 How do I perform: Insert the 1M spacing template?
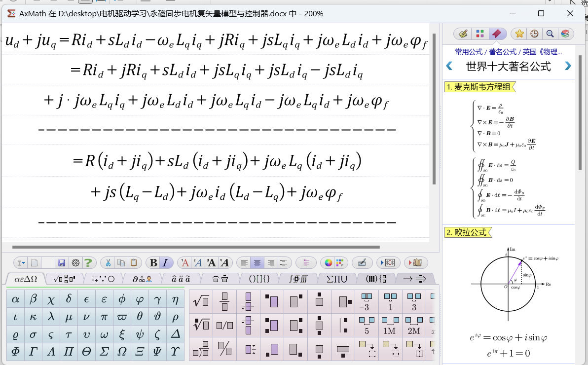(390, 325)
